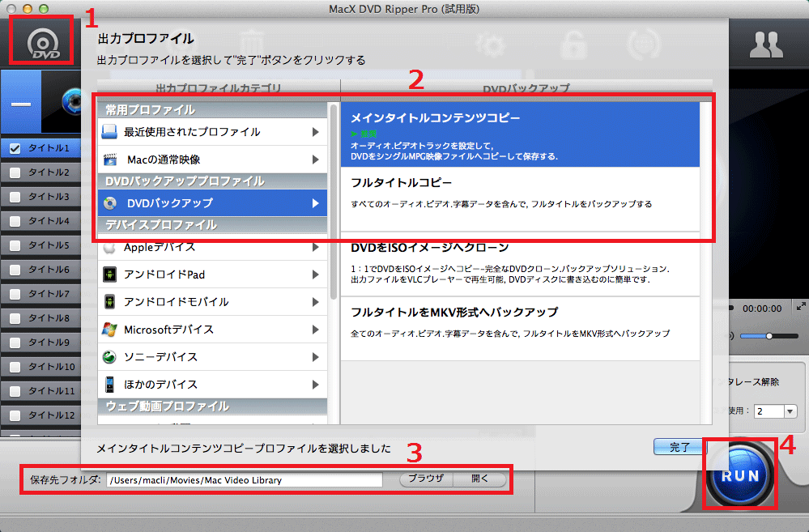Click the fullscreen expand arrows in preview

pyautogui.click(x=800, y=307)
